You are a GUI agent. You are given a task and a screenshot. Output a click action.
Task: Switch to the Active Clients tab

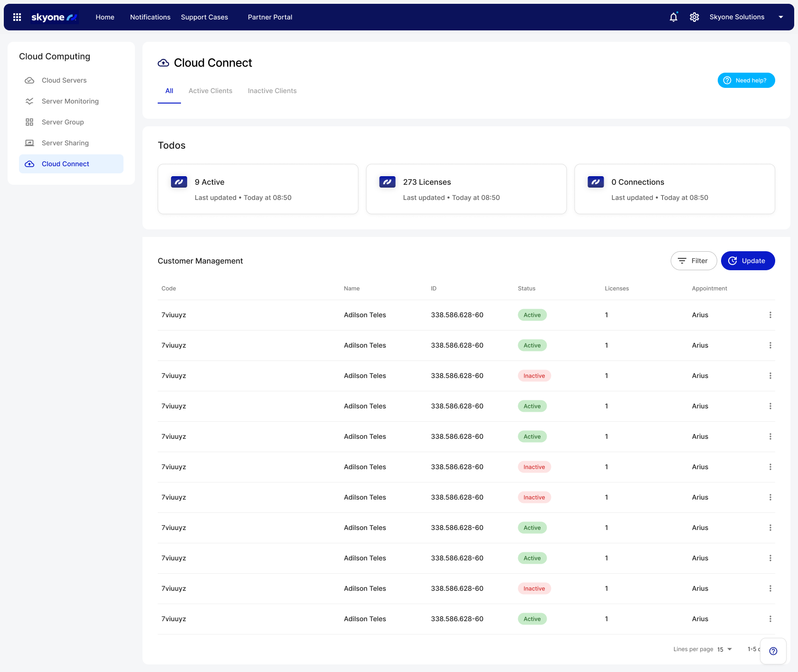(x=210, y=91)
